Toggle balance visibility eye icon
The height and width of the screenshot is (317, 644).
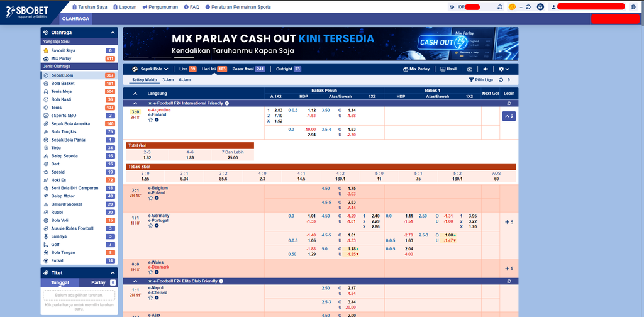pyautogui.click(x=452, y=7)
